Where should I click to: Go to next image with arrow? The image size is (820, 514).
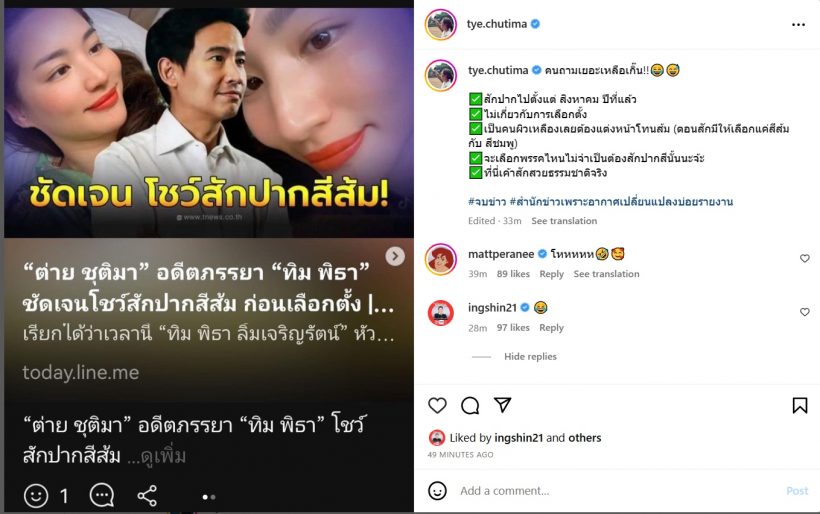pos(395,256)
